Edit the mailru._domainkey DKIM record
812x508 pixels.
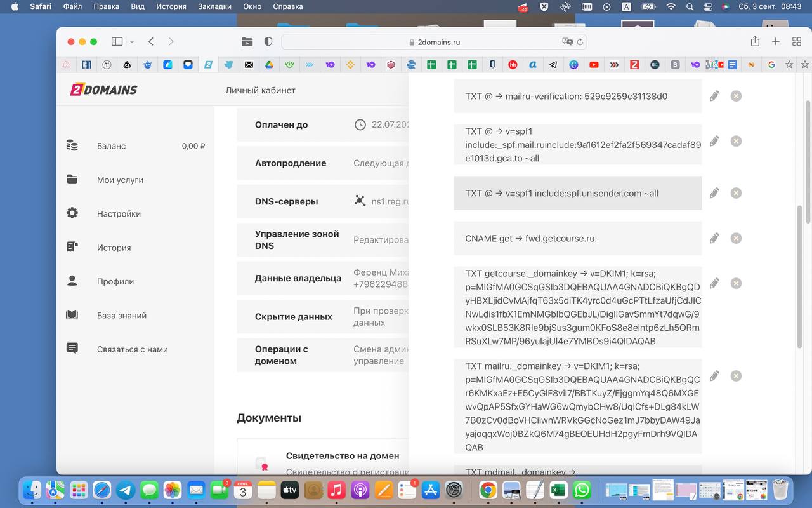pos(714,375)
